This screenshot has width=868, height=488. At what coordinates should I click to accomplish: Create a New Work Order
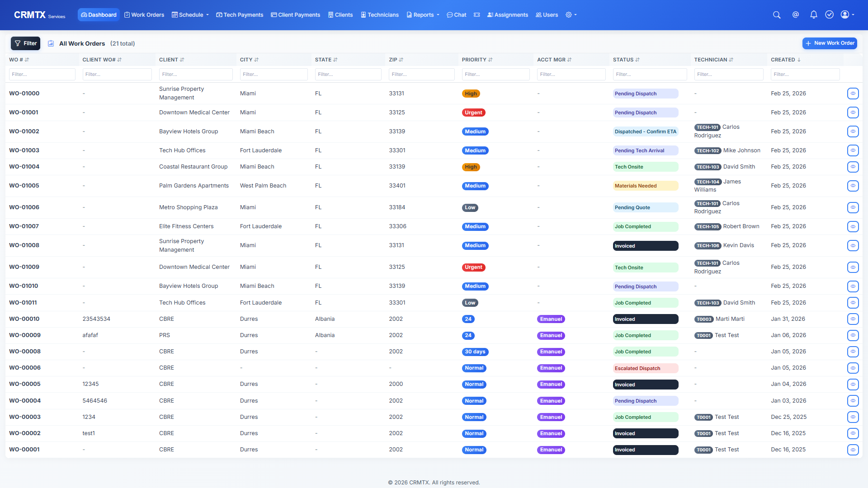click(x=829, y=43)
